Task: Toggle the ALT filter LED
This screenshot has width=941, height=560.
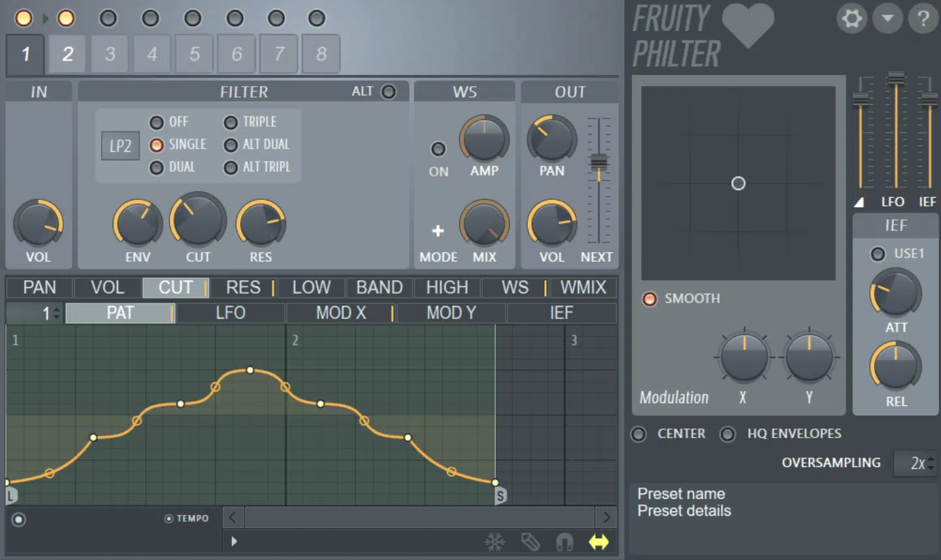Action: tap(388, 92)
